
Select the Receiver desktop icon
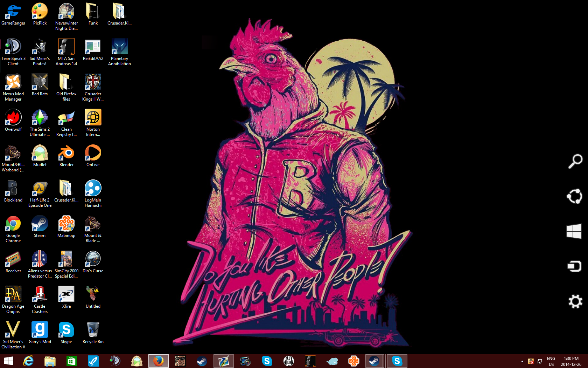(13, 262)
